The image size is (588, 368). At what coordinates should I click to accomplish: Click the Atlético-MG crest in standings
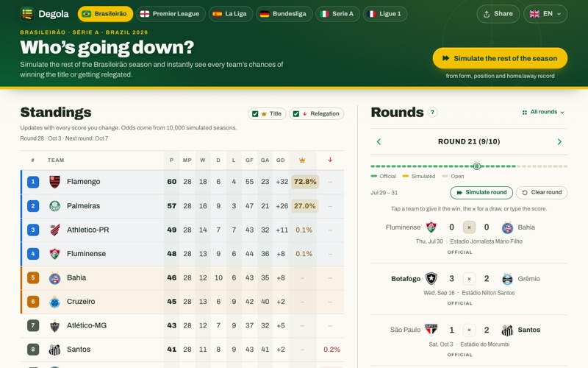(54, 325)
